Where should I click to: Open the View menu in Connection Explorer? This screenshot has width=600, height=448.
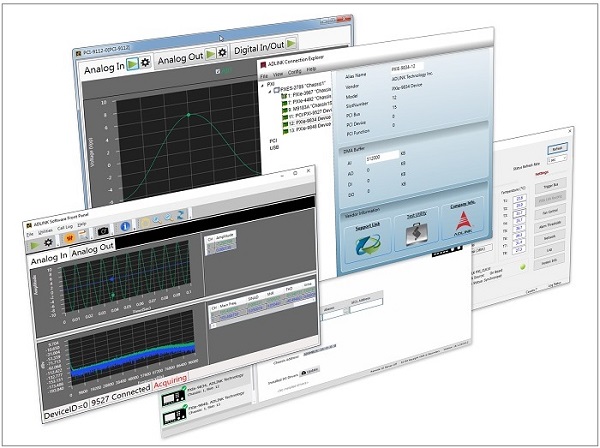point(280,74)
